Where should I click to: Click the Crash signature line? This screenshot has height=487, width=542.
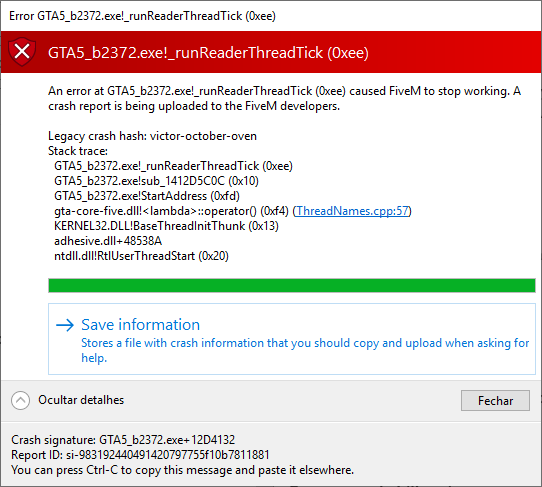(123, 440)
